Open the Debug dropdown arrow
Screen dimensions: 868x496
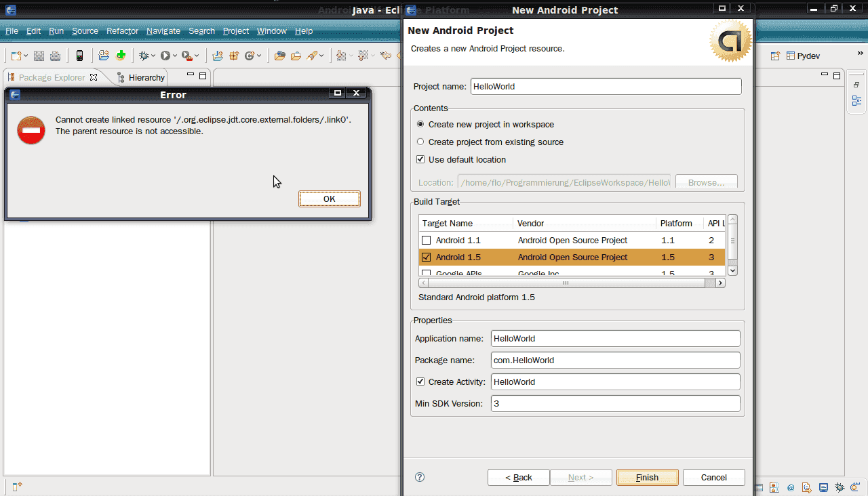[153, 56]
